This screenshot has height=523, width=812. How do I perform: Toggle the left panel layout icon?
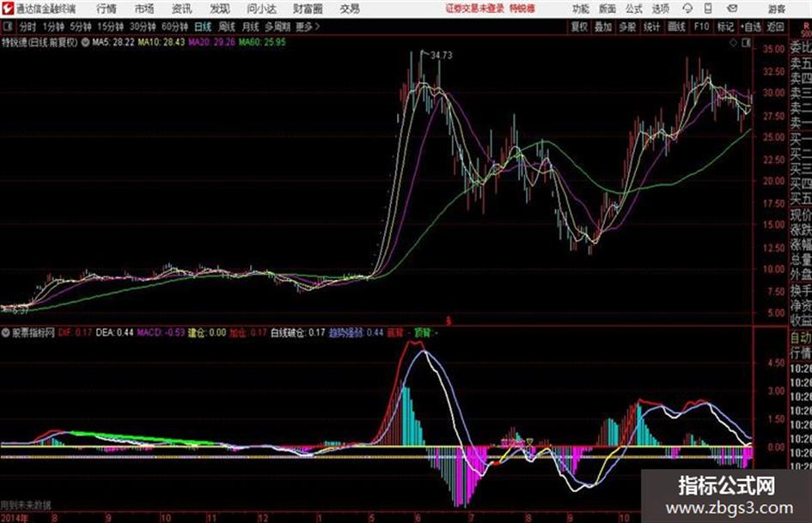8,27
